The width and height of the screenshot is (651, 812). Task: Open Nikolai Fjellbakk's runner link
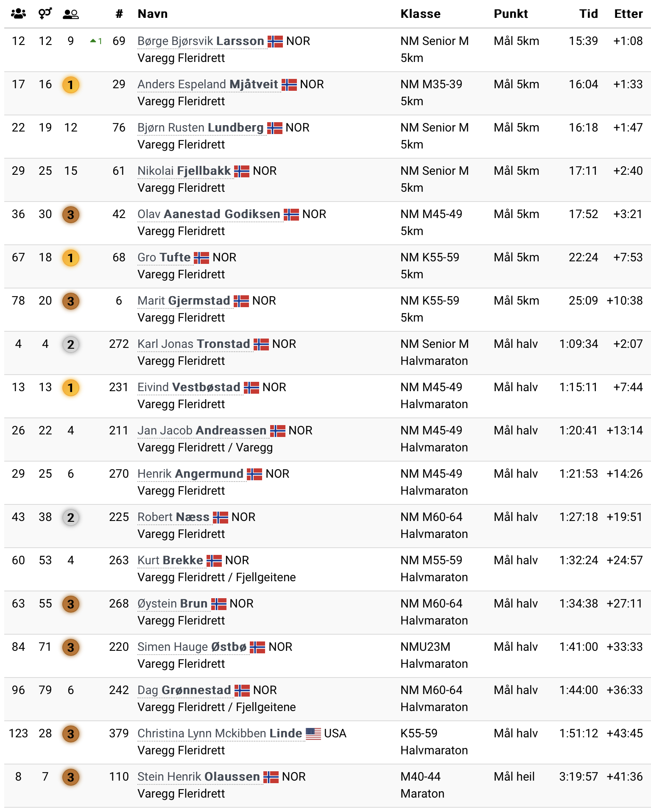(184, 171)
